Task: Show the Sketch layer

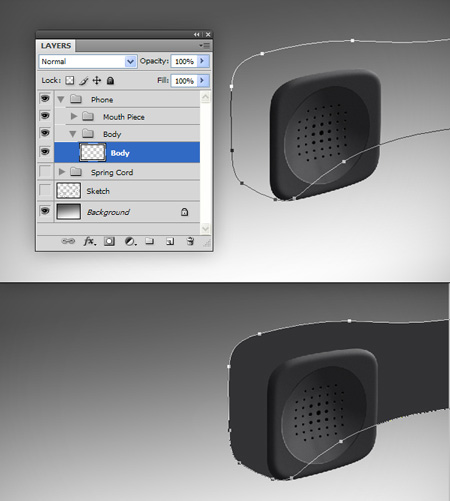Action: (45, 190)
